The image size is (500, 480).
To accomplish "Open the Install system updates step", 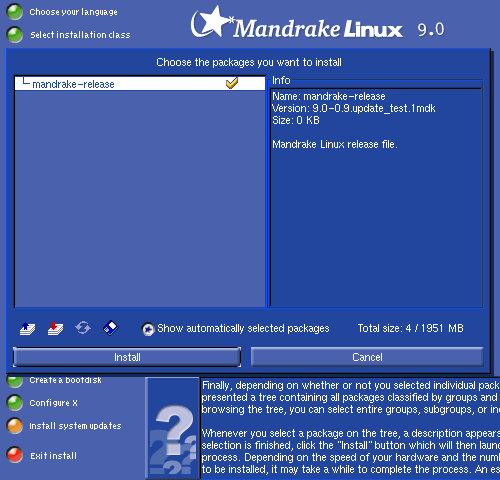I will (x=75, y=426).
